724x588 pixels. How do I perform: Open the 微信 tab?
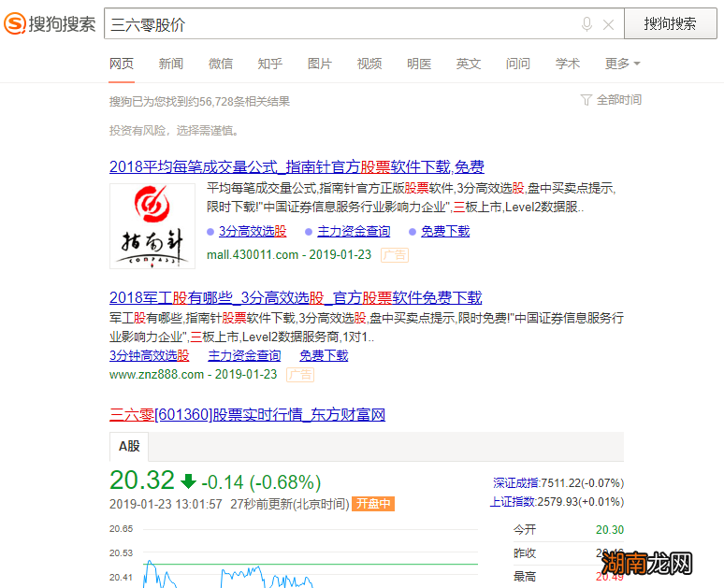221,64
